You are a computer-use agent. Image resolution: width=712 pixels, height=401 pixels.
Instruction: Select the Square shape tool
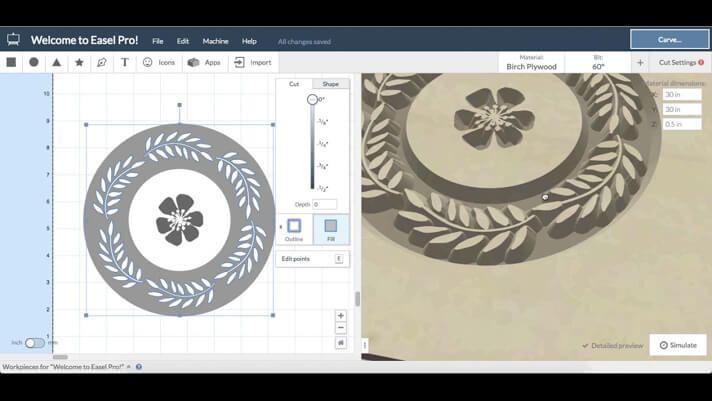(11, 62)
